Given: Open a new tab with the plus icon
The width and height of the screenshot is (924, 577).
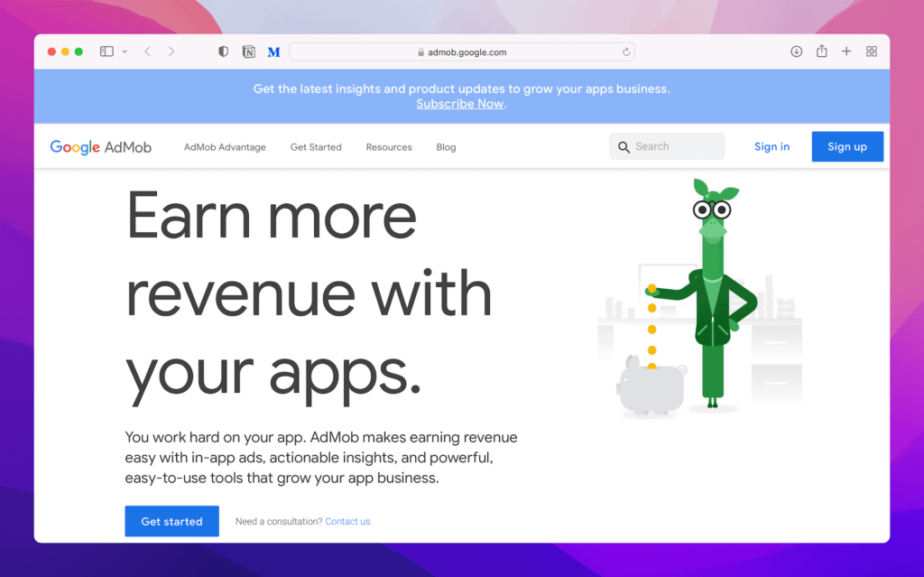Looking at the screenshot, I should [x=846, y=51].
